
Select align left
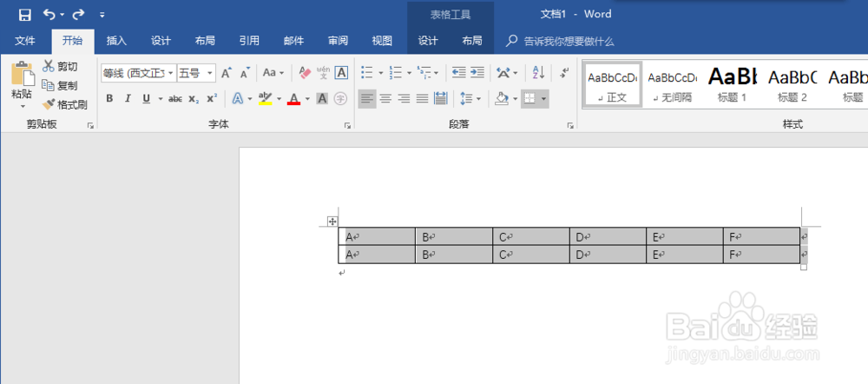click(x=367, y=99)
